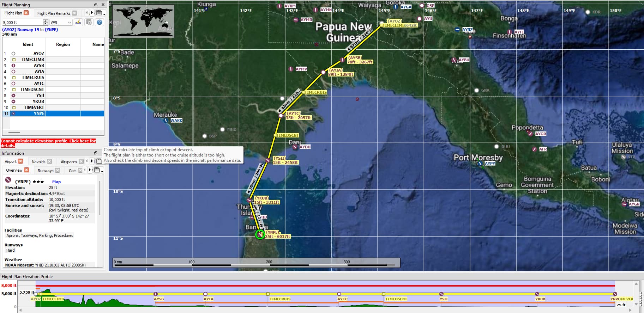Close the Flight Plan tab
This screenshot has width=644, height=313.
point(26,13)
